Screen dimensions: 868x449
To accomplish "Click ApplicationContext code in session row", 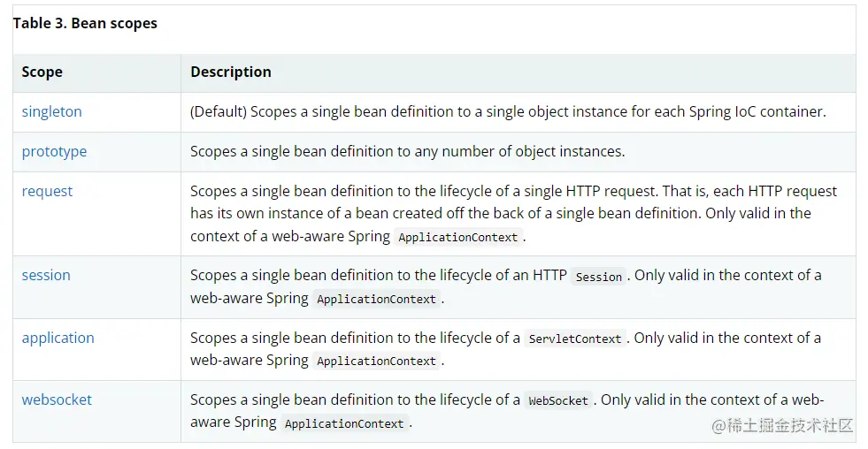I will tap(376, 300).
